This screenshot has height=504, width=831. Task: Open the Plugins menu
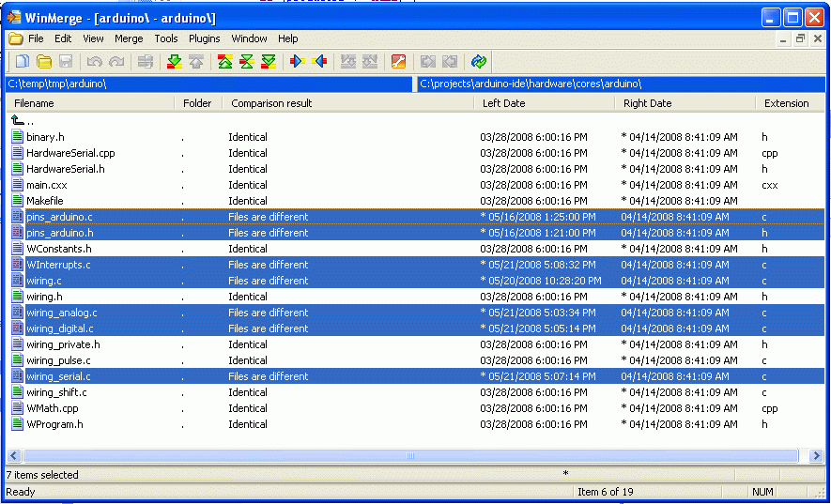pos(205,38)
